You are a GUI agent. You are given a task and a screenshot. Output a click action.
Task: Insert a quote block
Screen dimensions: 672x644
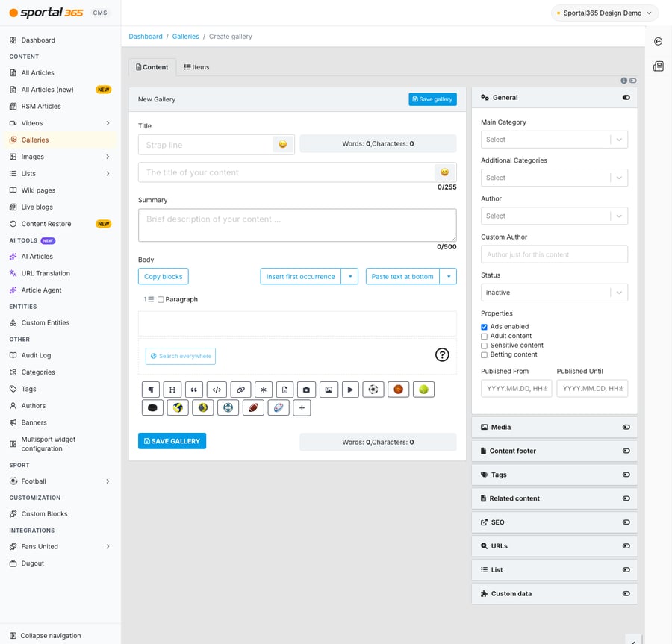coord(194,390)
